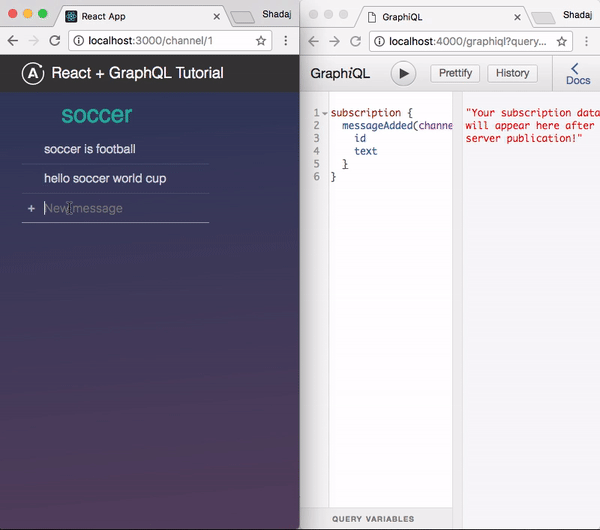Click site info icon in GraphiQL address bar
600x530 pixels.
(x=379, y=41)
